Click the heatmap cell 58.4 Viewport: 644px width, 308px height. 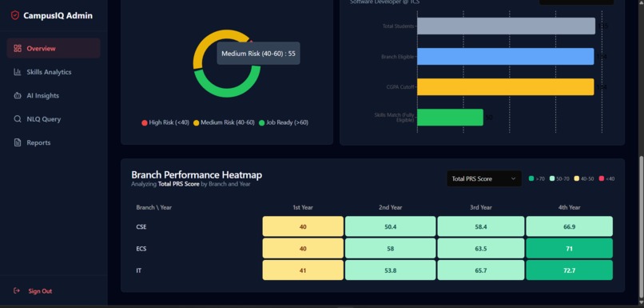click(481, 226)
